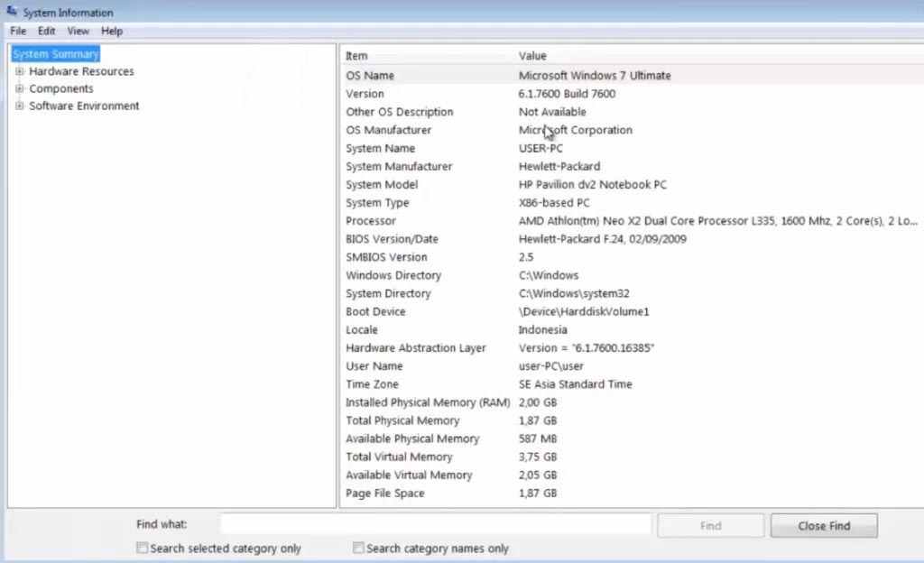Click the Item column header
Image resolution: width=924 pixels, height=563 pixels.
[356, 56]
